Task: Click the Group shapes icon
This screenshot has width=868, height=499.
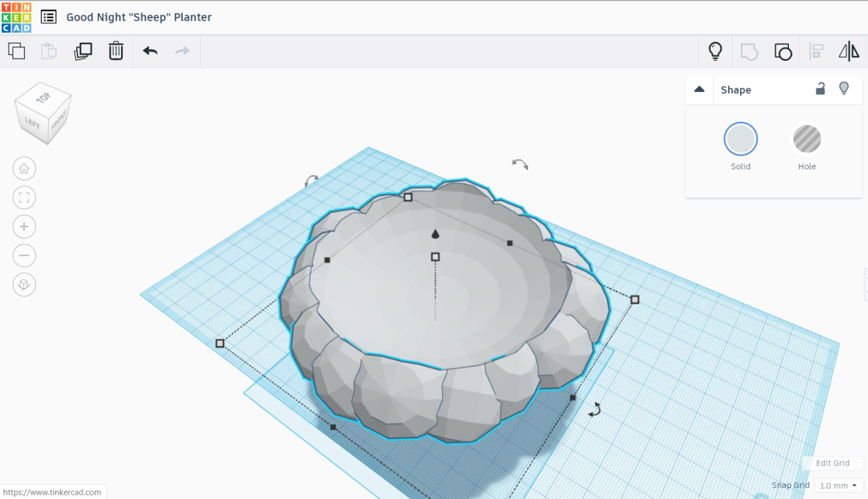Action: [749, 51]
